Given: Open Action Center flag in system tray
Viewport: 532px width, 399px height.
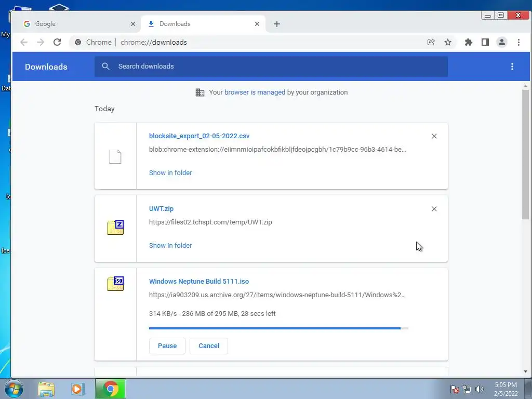Looking at the screenshot, I should (455, 389).
